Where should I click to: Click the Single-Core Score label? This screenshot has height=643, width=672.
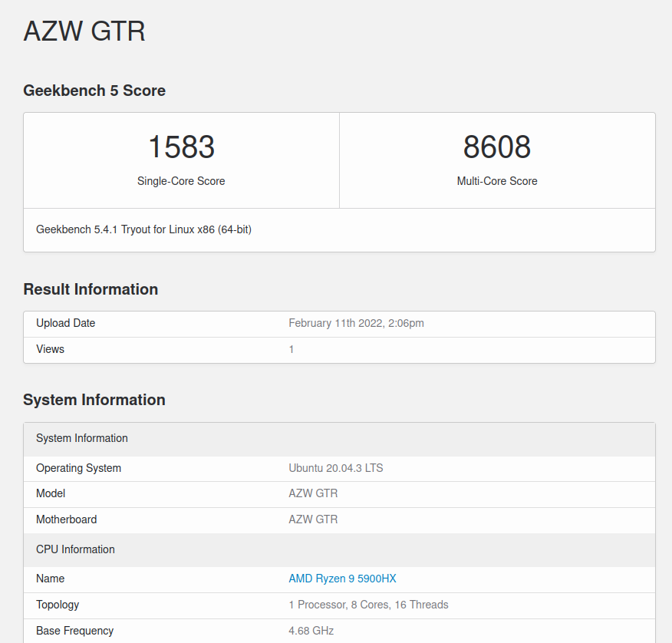click(181, 181)
